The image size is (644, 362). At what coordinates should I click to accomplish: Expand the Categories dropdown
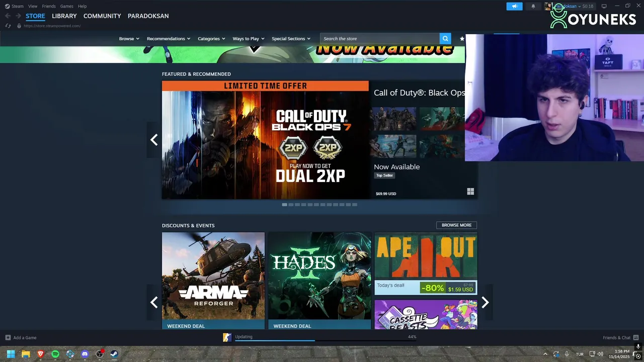[211, 39]
